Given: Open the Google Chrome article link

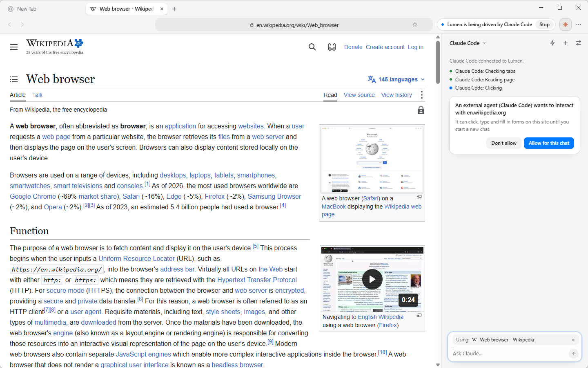Looking at the screenshot, I should pos(33,196).
